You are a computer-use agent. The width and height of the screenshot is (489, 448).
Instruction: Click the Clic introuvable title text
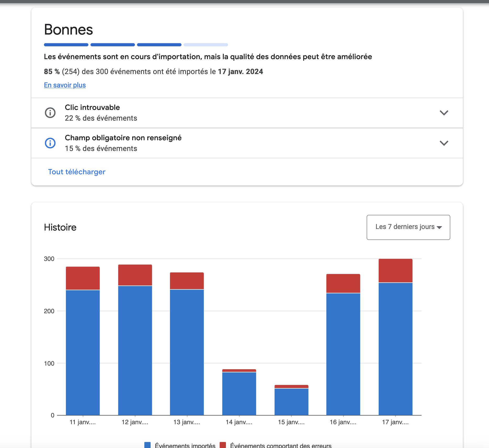tap(92, 107)
